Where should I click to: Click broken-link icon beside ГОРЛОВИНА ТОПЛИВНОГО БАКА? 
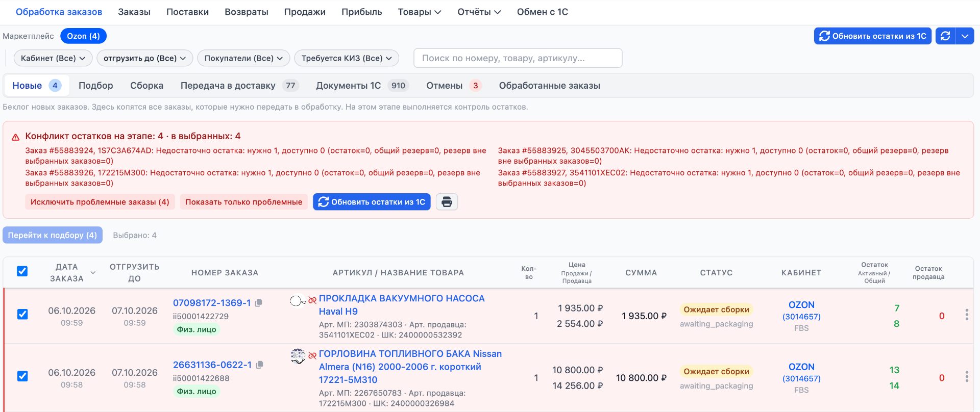[312, 355]
